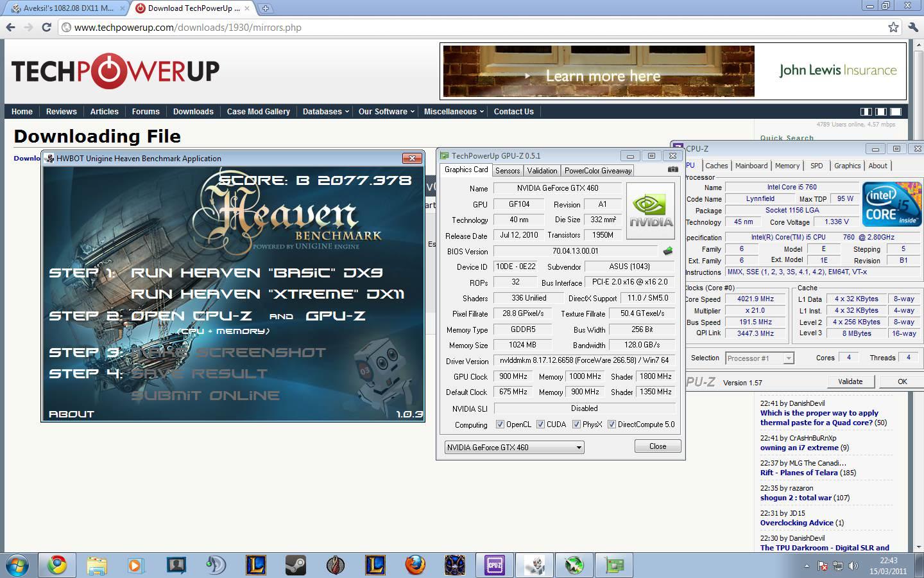Click the CPU-Z icon in the taskbar
Screen dimensions: 924x578
pos(495,565)
